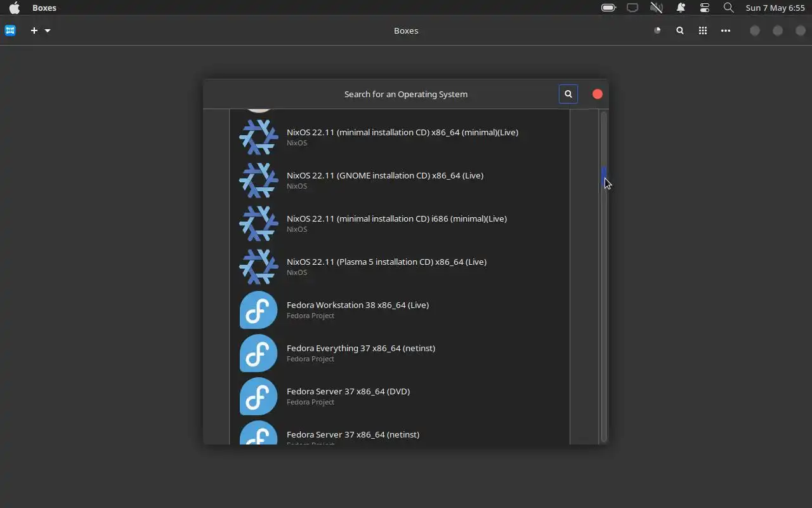Click the date and time Sun 7 May 6:55
Screen dimensions: 812x508
pyautogui.click(x=775, y=8)
